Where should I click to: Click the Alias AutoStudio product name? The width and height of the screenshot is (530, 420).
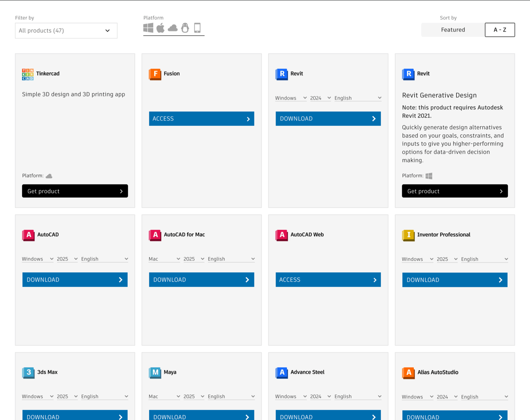point(438,372)
